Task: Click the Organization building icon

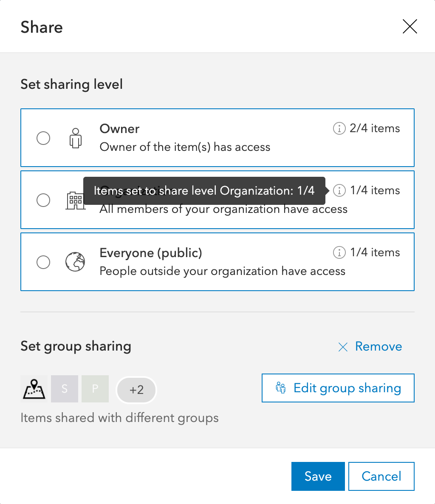Action: pos(76,200)
